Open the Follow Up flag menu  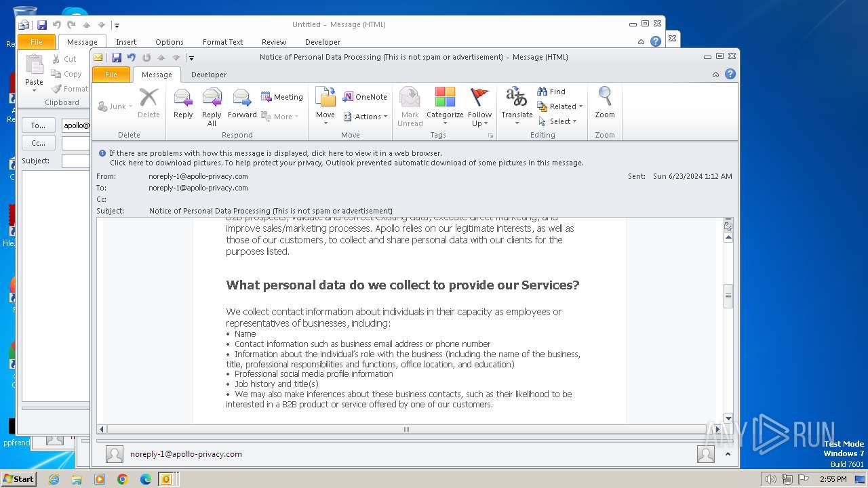click(x=479, y=106)
